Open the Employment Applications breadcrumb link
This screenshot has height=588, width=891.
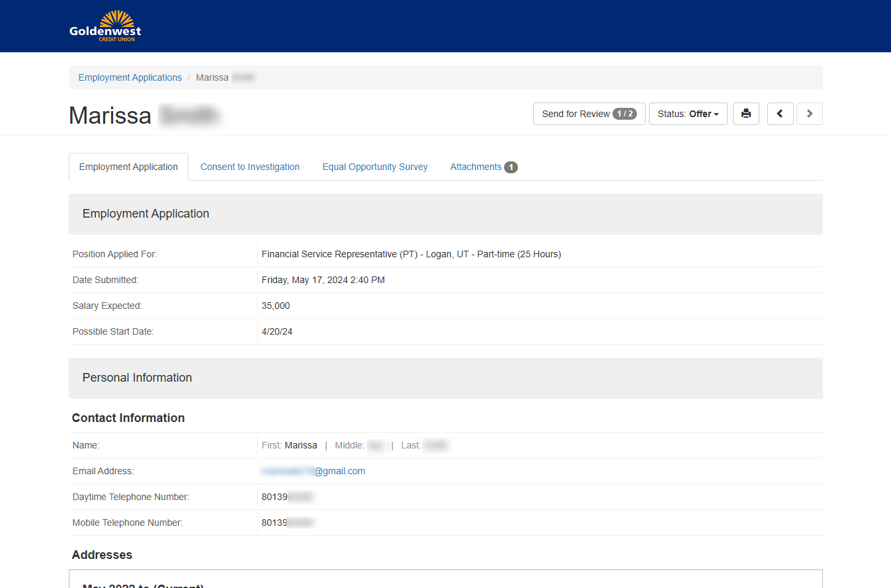(x=130, y=77)
